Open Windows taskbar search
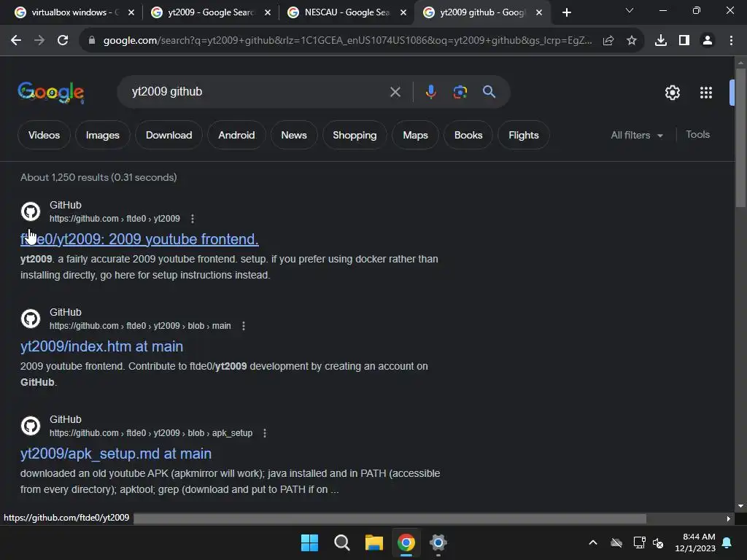The width and height of the screenshot is (747, 560). tap(341, 542)
